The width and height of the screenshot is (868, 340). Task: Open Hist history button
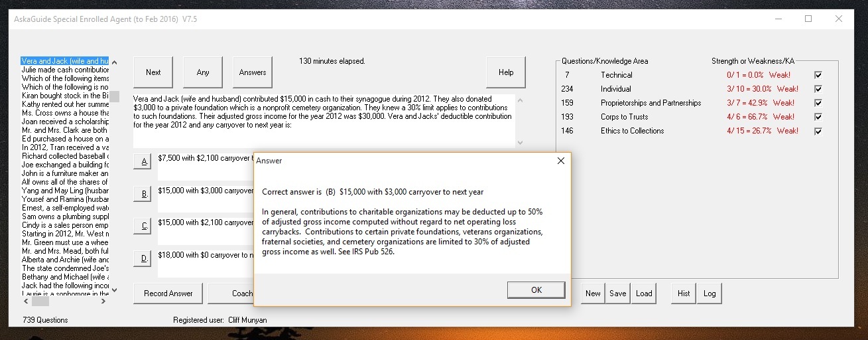click(x=684, y=294)
